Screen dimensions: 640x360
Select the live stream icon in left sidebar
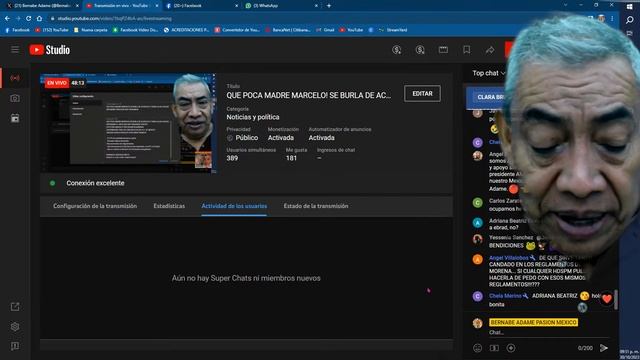pos(15,78)
